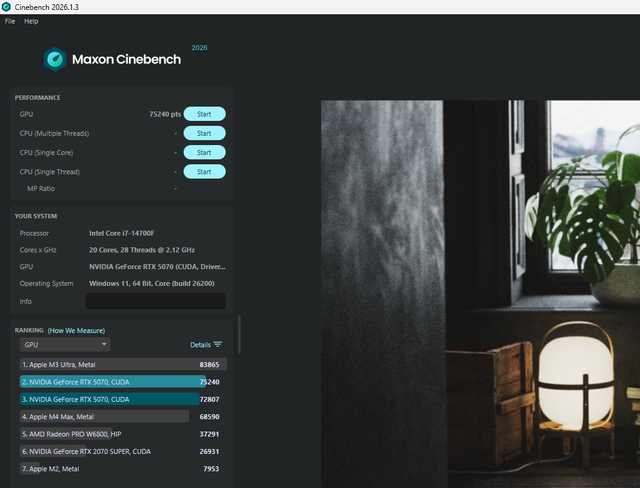
Task: Click the Cinebench app icon in title bar
Action: pyautogui.click(x=6, y=7)
